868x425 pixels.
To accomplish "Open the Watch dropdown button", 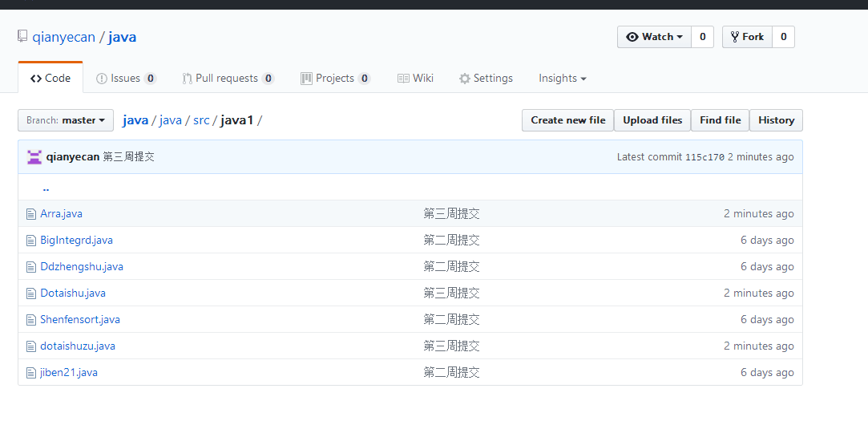I will 654,37.
